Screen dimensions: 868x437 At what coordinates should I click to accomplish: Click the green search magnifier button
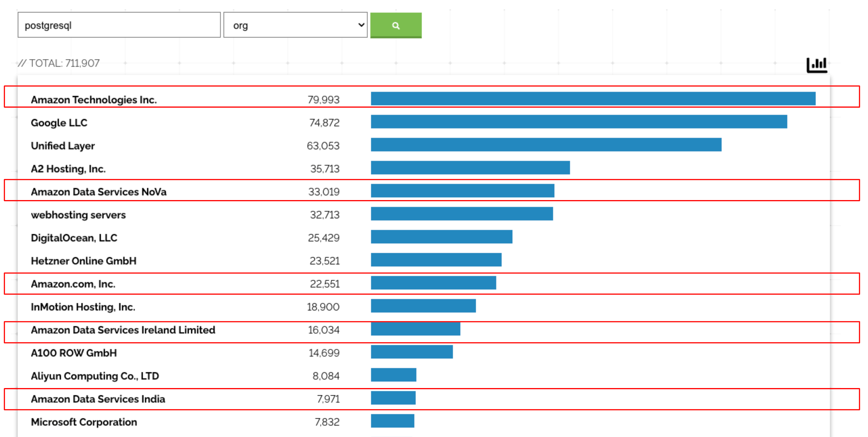[396, 25]
